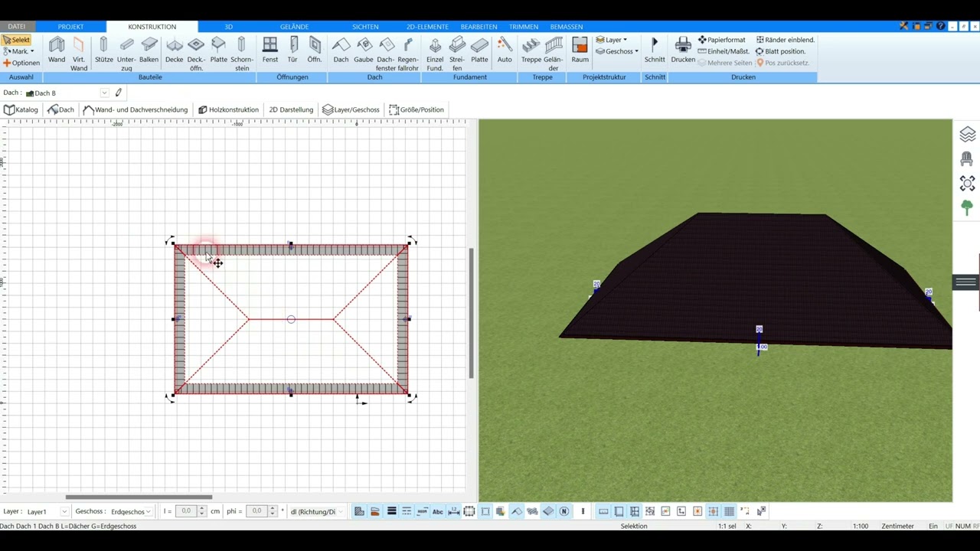Screen dimensions: 980x551
Task: Click inside the l length input field
Action: pos(186,511)
